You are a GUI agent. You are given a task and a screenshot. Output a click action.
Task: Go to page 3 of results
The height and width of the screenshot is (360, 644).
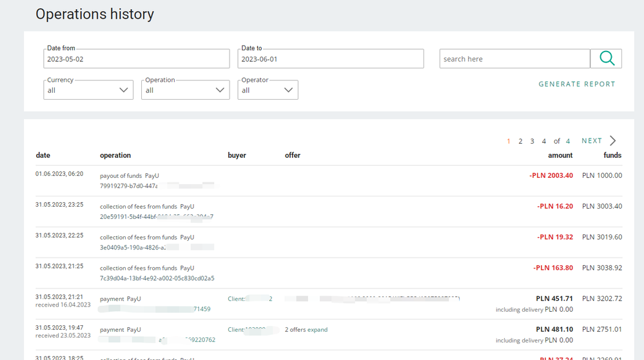click(532, 141)
